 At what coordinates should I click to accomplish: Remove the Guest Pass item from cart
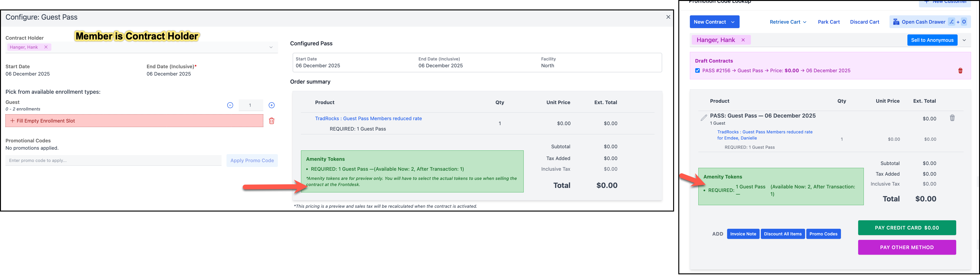[x=952, y=118]
